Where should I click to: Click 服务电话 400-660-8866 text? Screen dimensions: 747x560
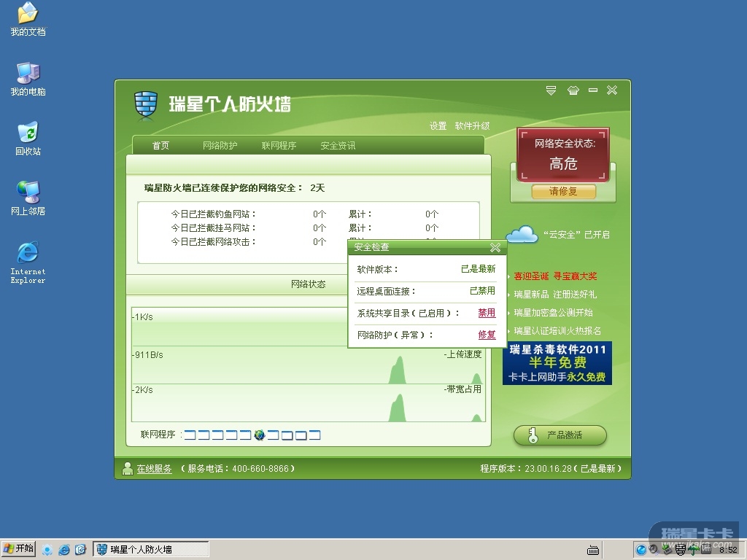pyautogui.click(x=238, y=469)
